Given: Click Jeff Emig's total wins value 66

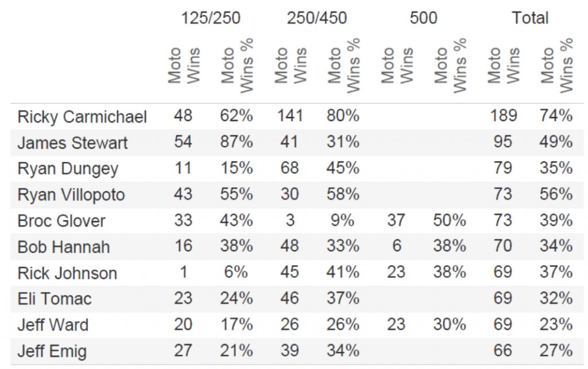Looking at the screenshot, I should click(502, 350).
